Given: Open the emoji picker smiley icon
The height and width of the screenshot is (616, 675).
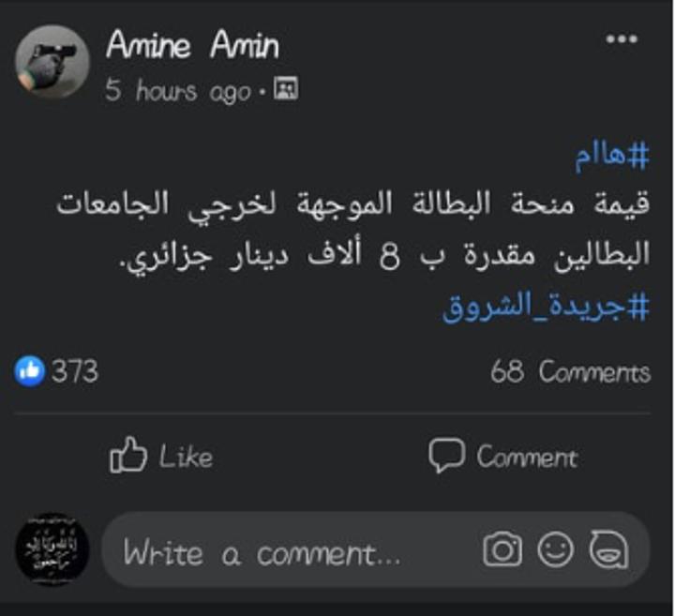Looking at the screenshot, I should [x=555, y=549].
